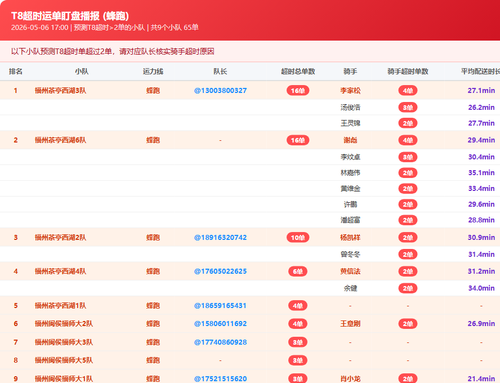
Task: Click rider name 李家松
Action: [x=350, y=91]
